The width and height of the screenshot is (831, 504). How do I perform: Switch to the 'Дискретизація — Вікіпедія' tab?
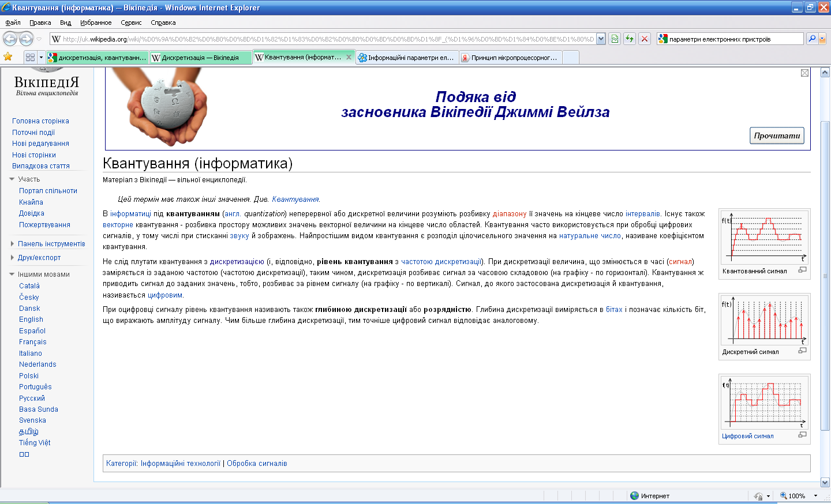200,58
